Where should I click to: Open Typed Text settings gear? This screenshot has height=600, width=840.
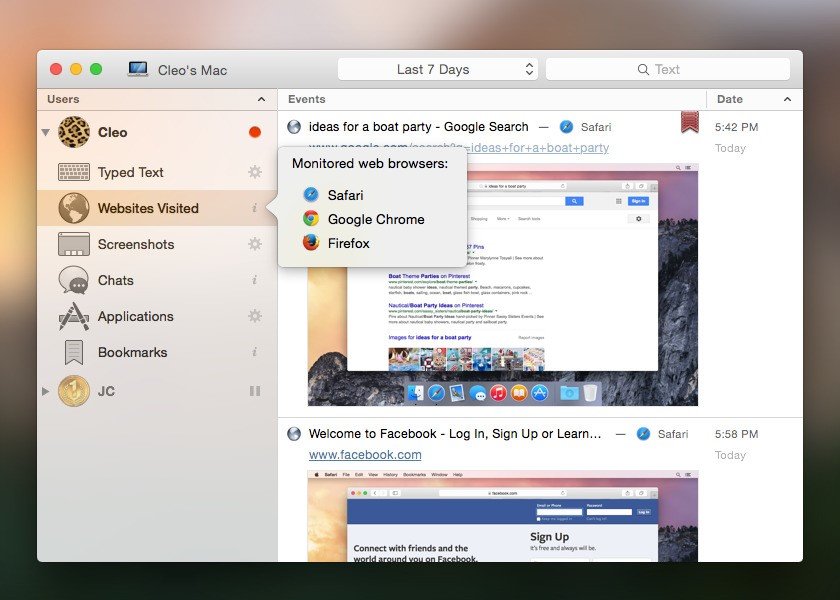point(255,172)
